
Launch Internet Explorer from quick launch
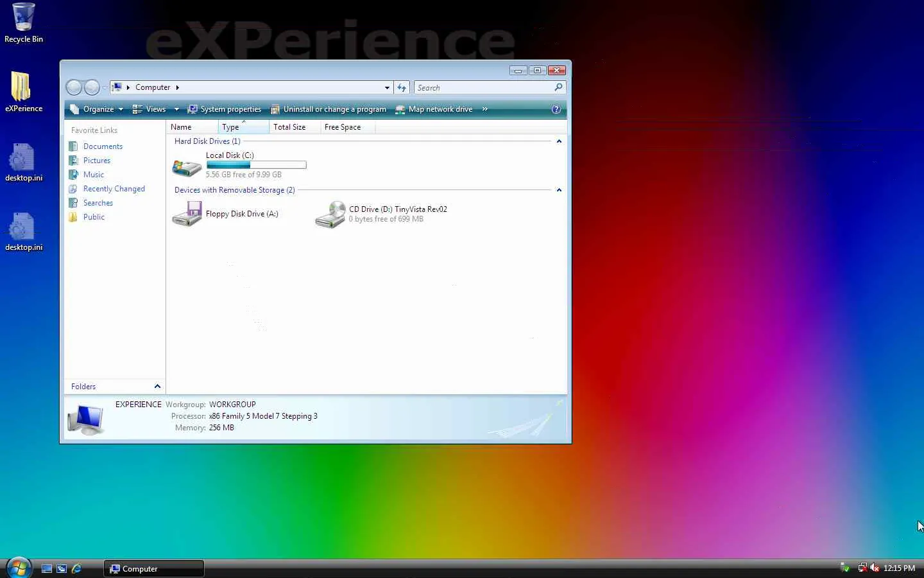(76, 568)
